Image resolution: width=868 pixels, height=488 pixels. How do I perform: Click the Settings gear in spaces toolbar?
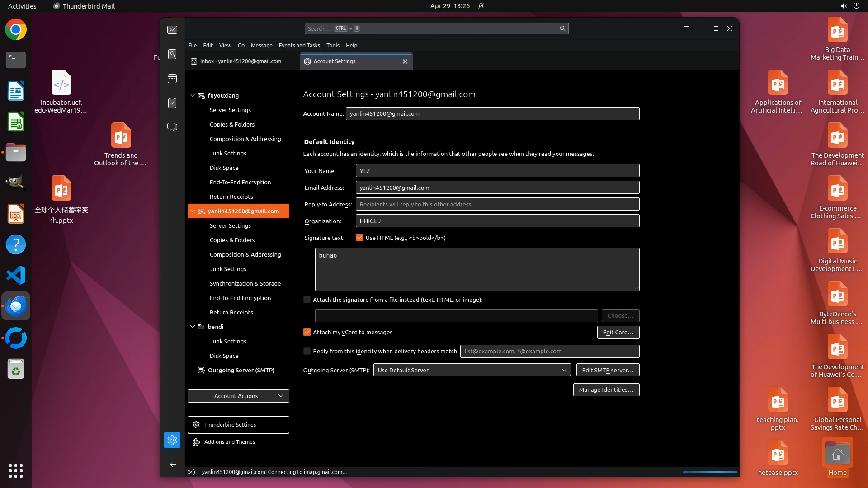(x=172, y=440)
